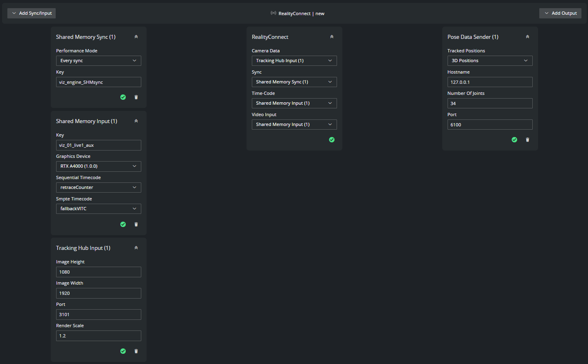Open the Add Output menu

[560, 13]
